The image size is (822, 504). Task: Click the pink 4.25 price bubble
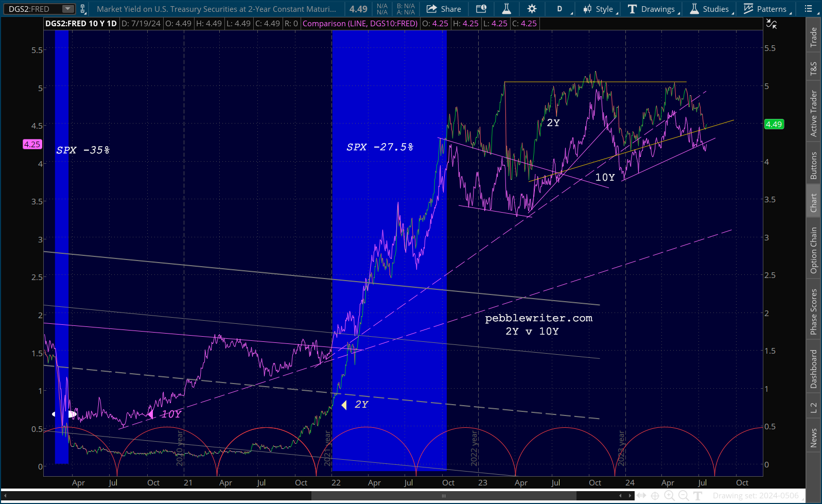(x=32, y=144)
